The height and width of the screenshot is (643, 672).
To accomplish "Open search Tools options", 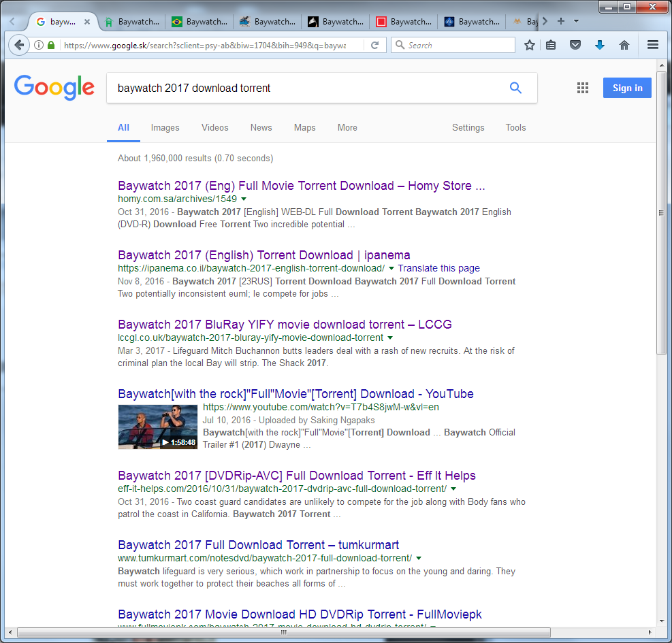I will (x=515, y=128).
